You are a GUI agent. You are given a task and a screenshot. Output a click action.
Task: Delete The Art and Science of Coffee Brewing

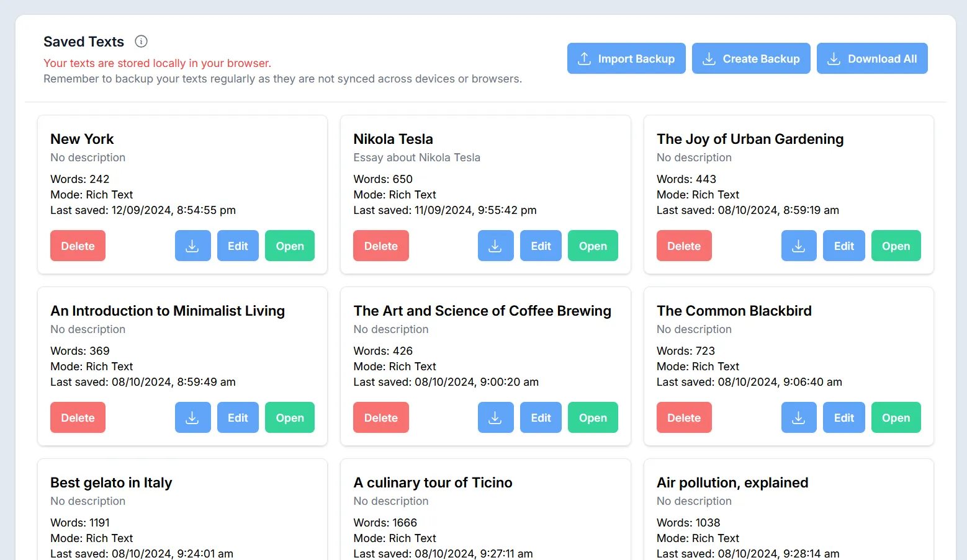380,417
